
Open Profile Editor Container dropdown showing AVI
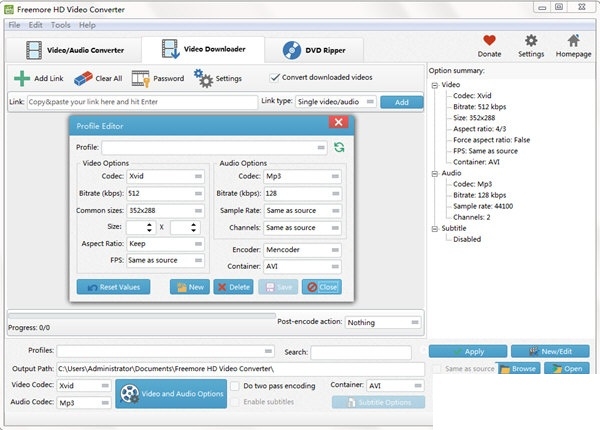click(302, 266)
